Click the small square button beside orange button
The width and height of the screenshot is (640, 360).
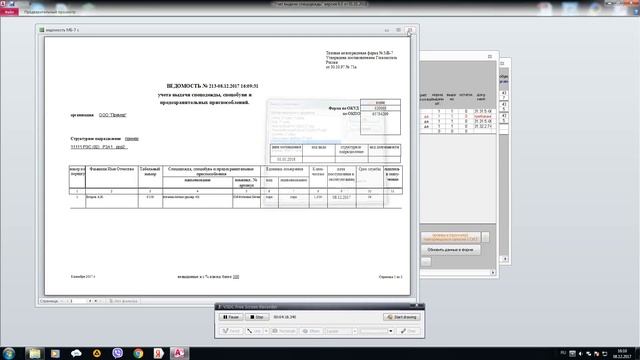coord(485,237)
